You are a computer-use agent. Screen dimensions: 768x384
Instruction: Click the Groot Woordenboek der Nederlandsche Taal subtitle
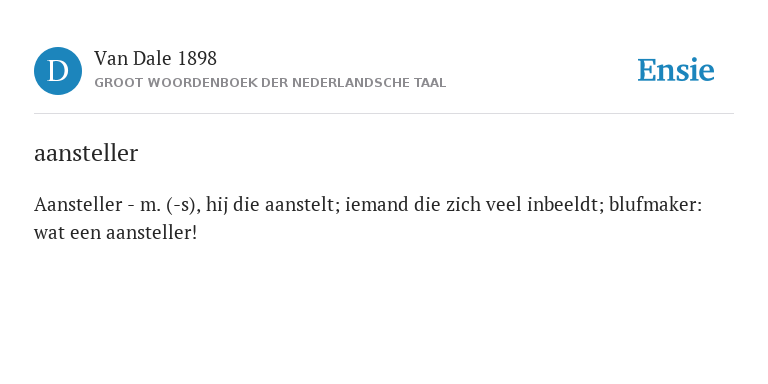[270, 83]
